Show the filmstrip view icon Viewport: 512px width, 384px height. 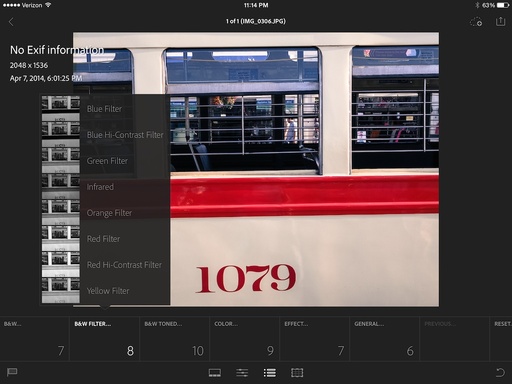click(215, 373)
